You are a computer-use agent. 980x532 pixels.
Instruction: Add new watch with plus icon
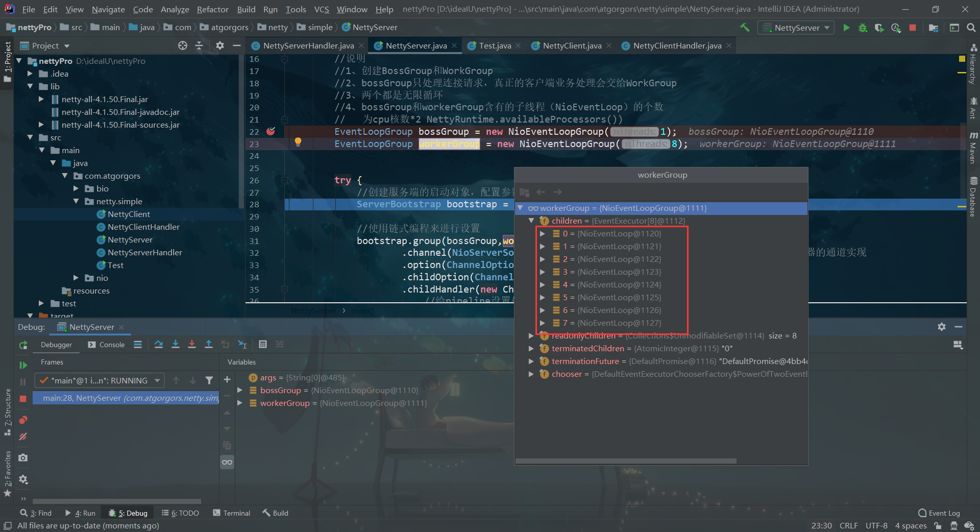pyautogui.click(x=227, y=379)
